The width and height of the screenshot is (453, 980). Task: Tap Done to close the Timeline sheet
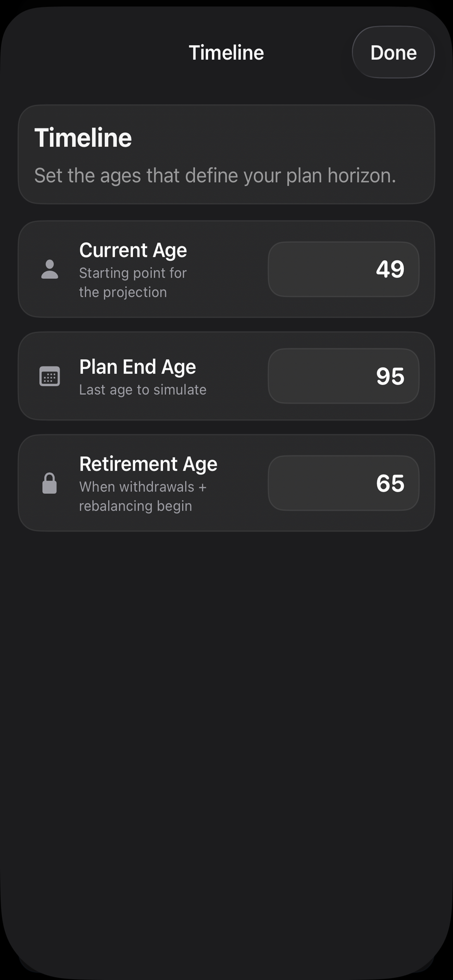pyautogui.click(x=393, y=52)
